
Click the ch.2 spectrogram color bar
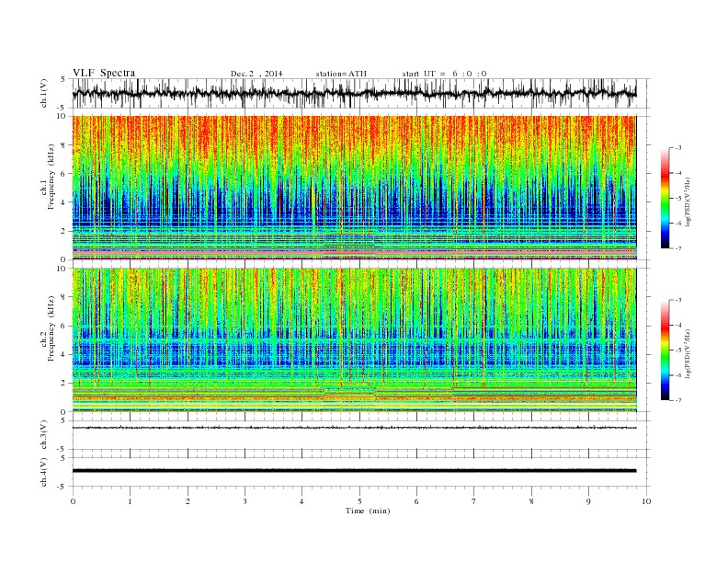tap(665, 350)
